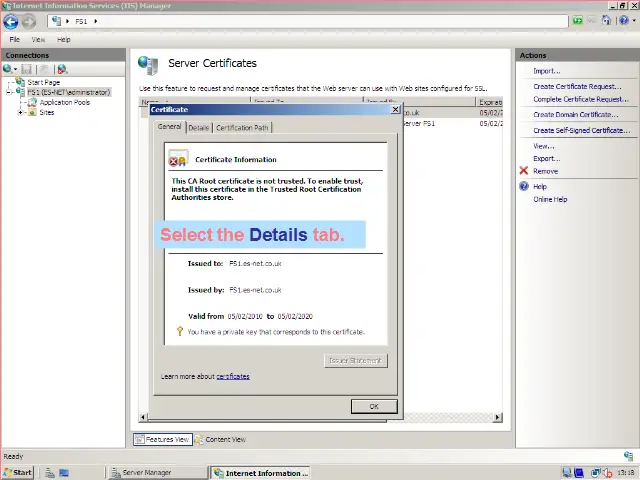
Task: Select the Details tab
Action: tap(199, 128)
